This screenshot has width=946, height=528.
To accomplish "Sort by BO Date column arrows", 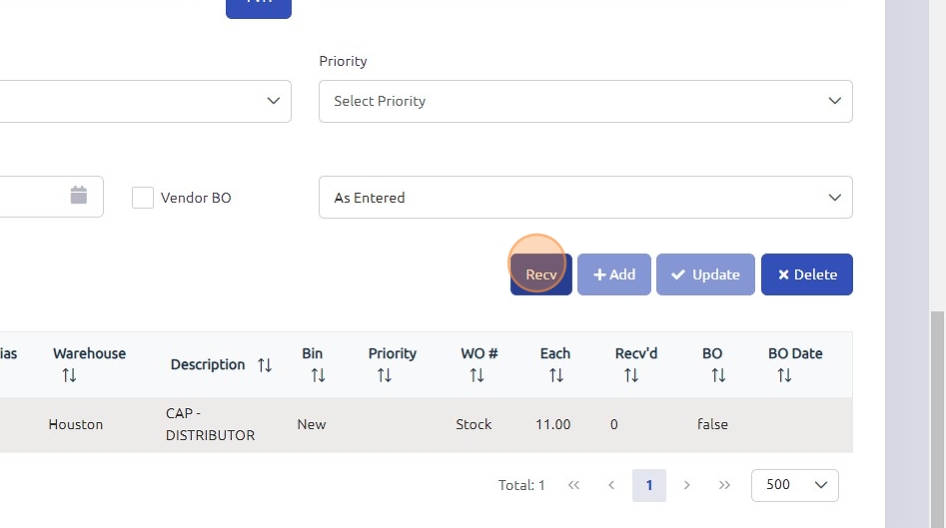I will click(x=784, y=376).
